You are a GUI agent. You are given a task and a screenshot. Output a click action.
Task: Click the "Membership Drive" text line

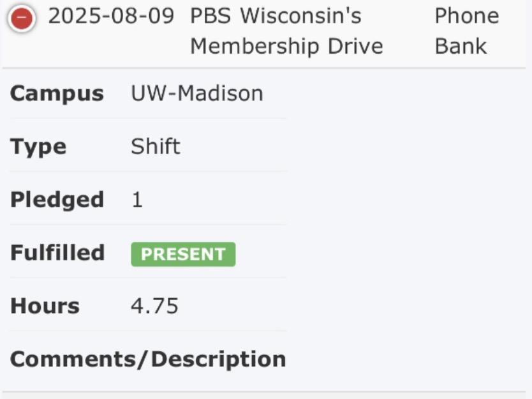click(286, 47)
